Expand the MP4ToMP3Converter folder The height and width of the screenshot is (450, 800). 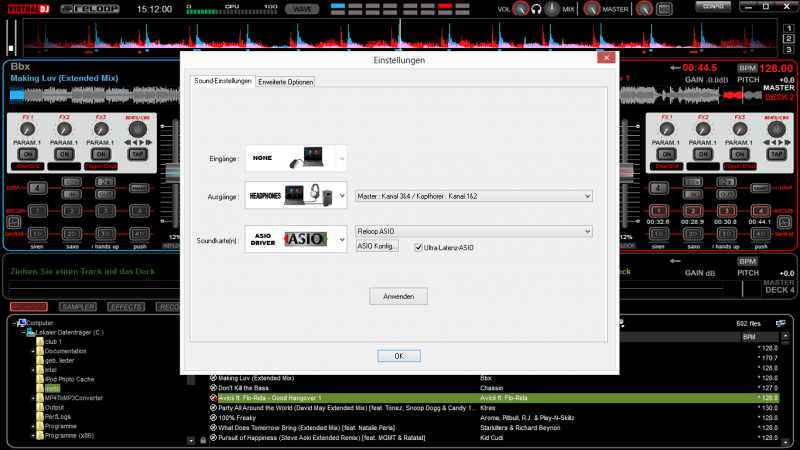coord(33,398)
